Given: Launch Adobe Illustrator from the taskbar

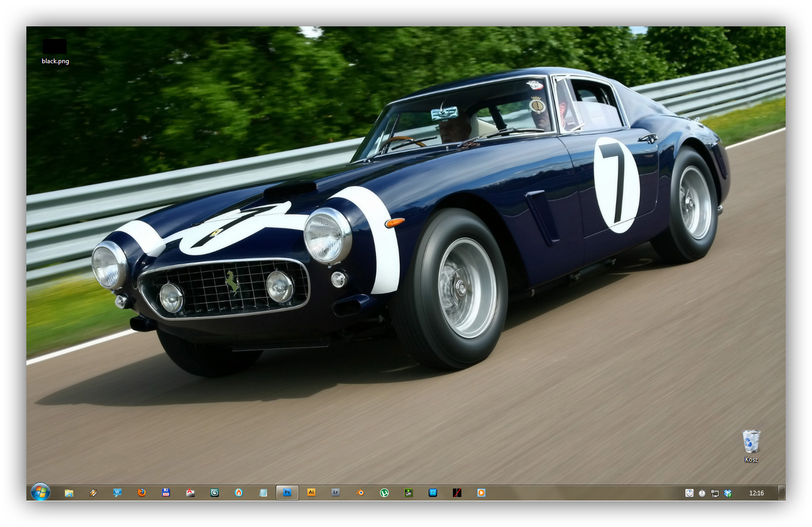Looking at the screenshot, I should click(312, 493).
